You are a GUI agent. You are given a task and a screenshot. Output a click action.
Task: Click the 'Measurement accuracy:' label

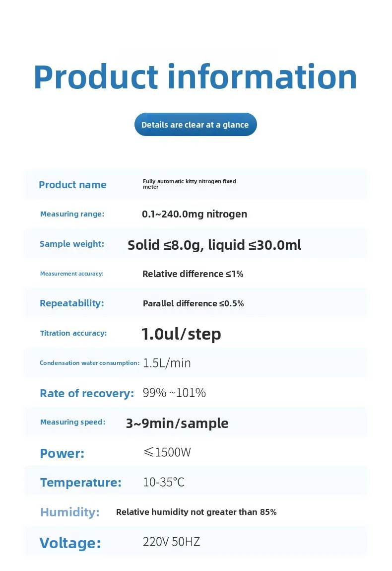coord(72,274)
